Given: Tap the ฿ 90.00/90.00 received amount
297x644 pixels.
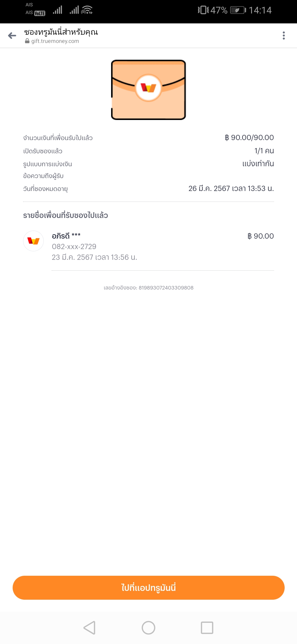Looking at the screenshot, I should click(249, 138).
